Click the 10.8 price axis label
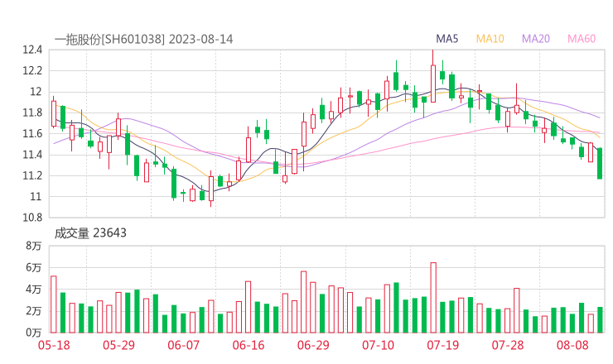Screen dimensions: 613x364 pyautogui.click(x=32, y=218)
